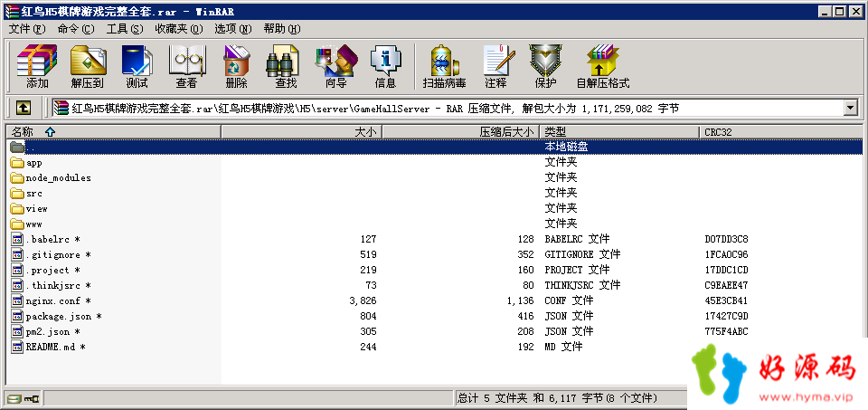Open the 选项(N) menu

click(x=233, y=29)
